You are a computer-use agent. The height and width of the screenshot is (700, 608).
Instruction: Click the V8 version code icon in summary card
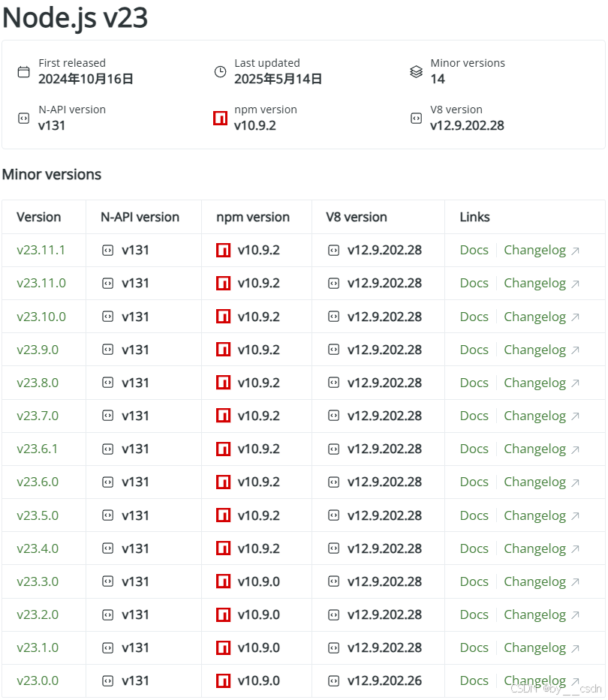416,119
